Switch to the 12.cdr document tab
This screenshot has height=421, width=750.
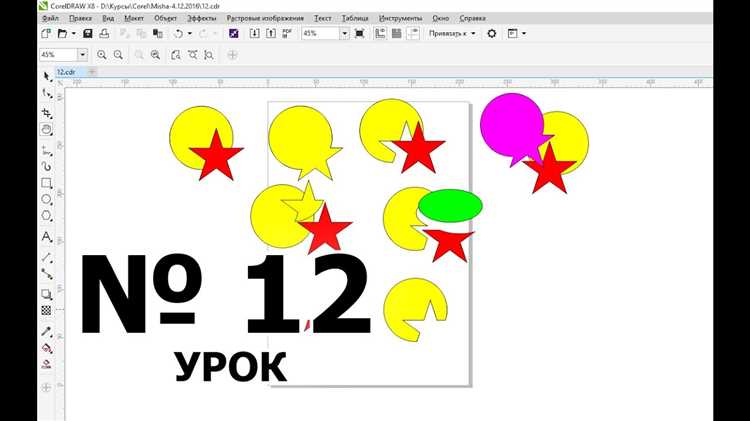click(66, 72)
